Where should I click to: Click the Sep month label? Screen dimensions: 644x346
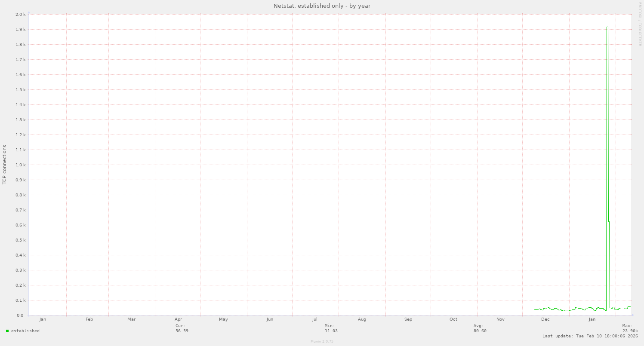408,319
